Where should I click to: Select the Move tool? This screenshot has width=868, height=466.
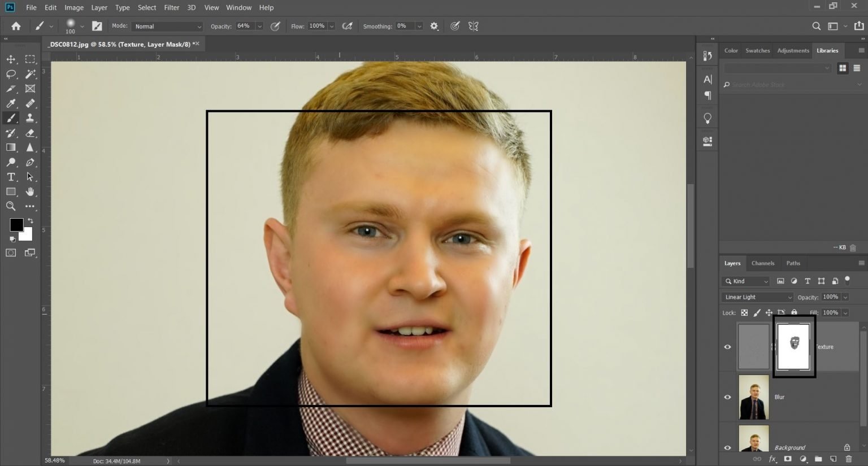tap(10, 59)
